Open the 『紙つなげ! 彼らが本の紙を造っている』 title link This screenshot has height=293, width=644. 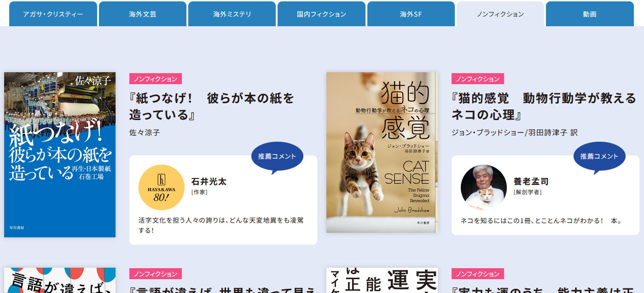point(212,106)
